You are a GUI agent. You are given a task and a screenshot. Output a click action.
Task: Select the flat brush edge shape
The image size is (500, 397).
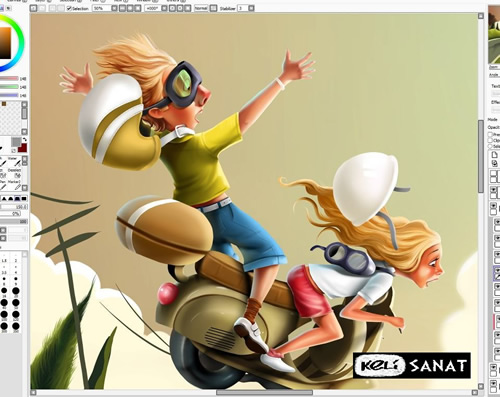24,199
